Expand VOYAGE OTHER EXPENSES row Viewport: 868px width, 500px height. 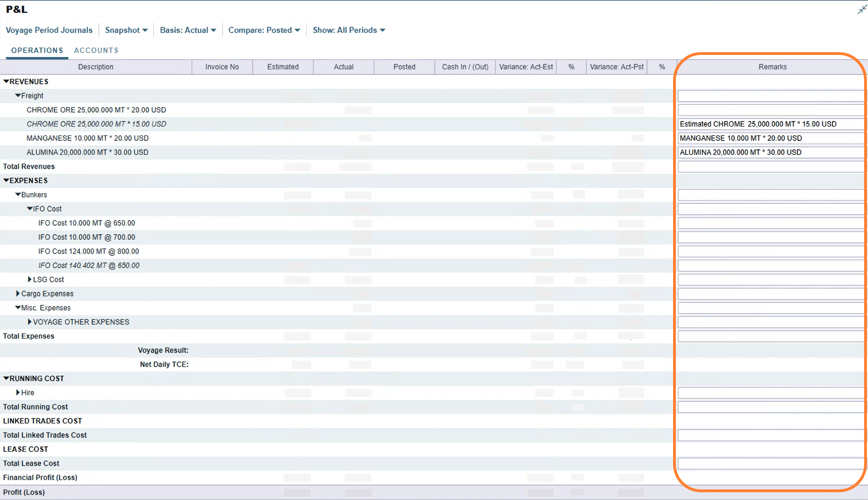[30, 322]
